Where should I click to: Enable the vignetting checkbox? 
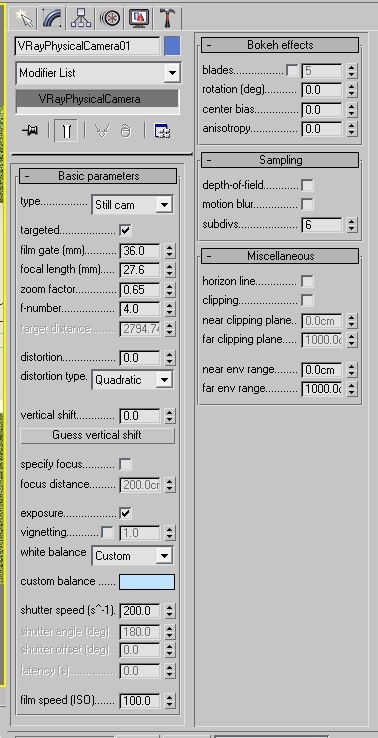[x=107, y=533]
